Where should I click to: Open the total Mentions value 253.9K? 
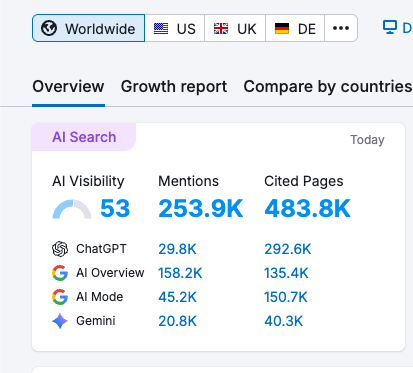pos(201,208)
